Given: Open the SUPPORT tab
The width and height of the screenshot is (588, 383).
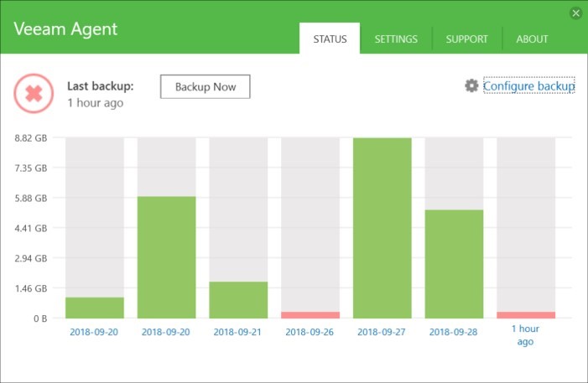Looking at the screenshot, I should (467, 39).
